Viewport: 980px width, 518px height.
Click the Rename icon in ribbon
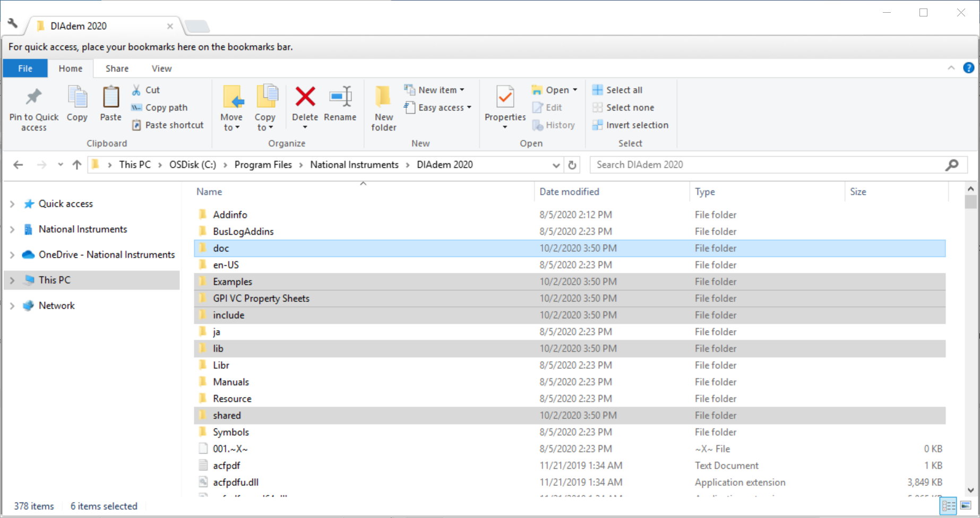coord(340,97)
